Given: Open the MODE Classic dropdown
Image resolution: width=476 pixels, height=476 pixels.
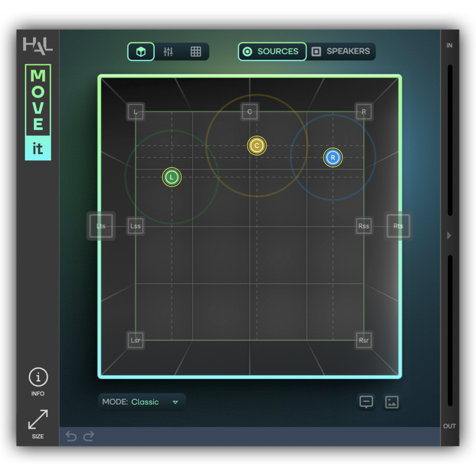Looking at the screenshot, I should point(142,402).
